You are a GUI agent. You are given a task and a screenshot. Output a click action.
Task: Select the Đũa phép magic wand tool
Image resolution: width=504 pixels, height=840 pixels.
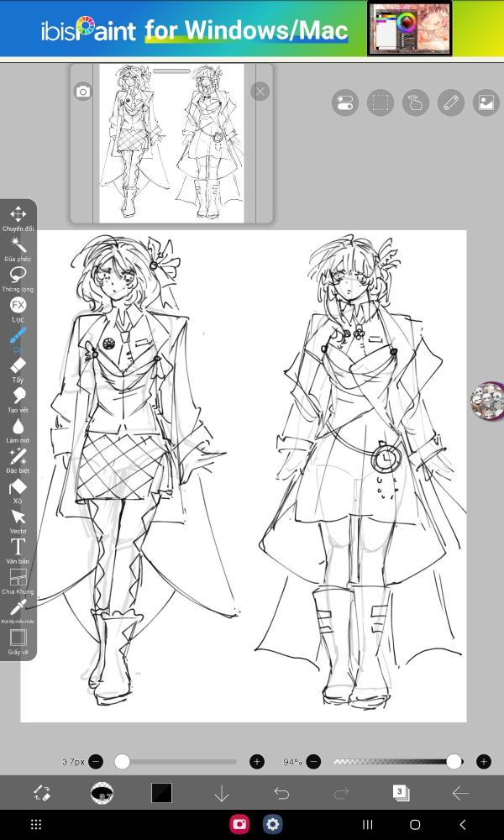tap(18, 246)
